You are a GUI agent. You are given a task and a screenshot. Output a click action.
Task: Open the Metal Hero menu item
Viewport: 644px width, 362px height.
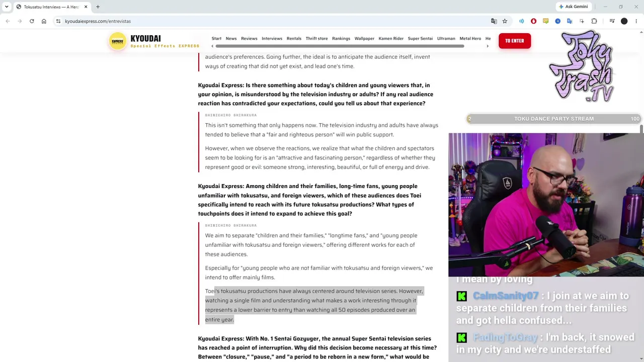point(470,38)
